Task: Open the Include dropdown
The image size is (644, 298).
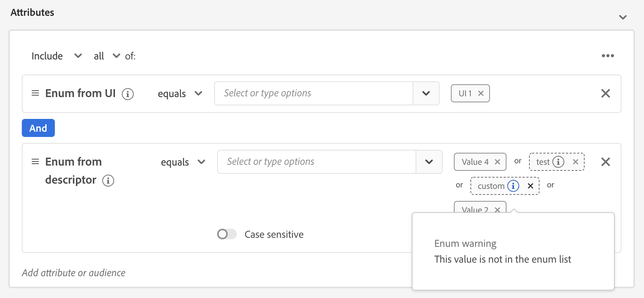Action: [56, 56]
